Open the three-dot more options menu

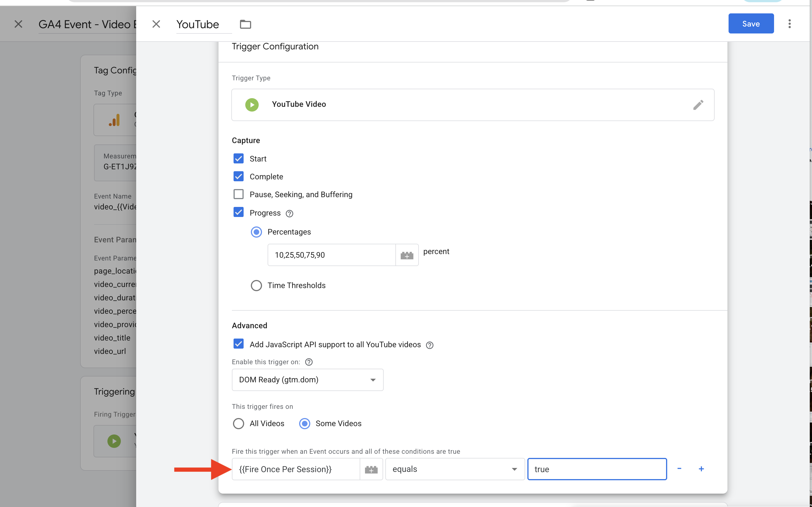tap(789, 24)
